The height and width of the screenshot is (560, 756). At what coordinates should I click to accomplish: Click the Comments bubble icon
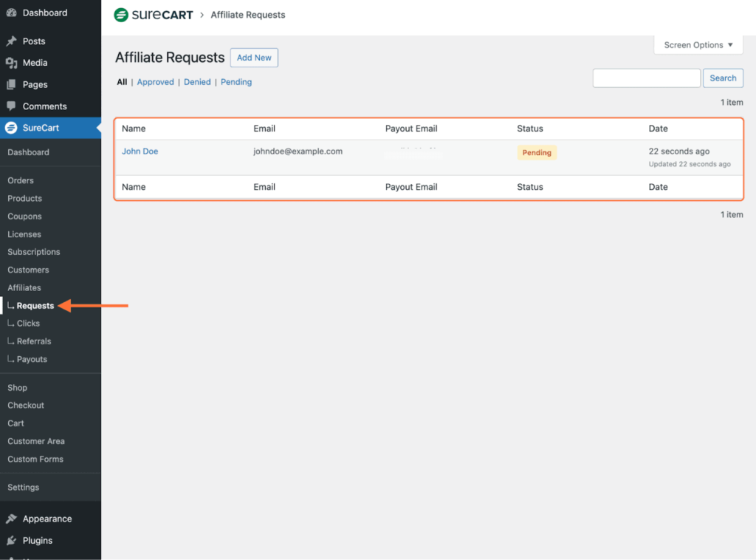(11, 106)
